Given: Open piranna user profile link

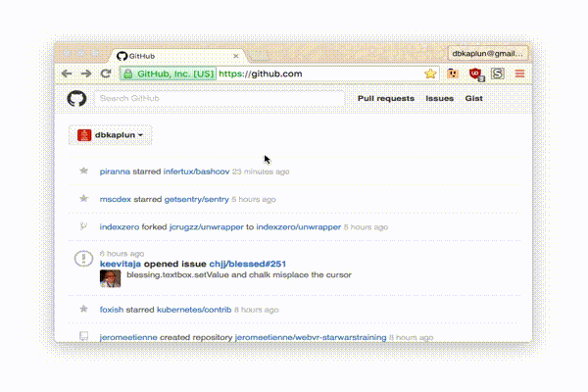Looking at the screenshot, I should click(x=115, y=171).
